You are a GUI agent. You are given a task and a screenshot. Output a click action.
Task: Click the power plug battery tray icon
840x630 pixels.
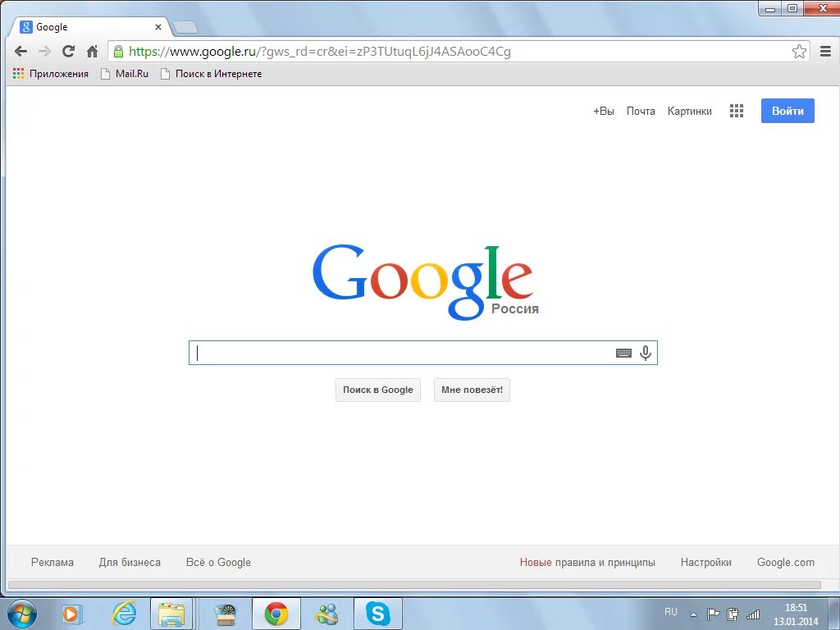[733, 614]
